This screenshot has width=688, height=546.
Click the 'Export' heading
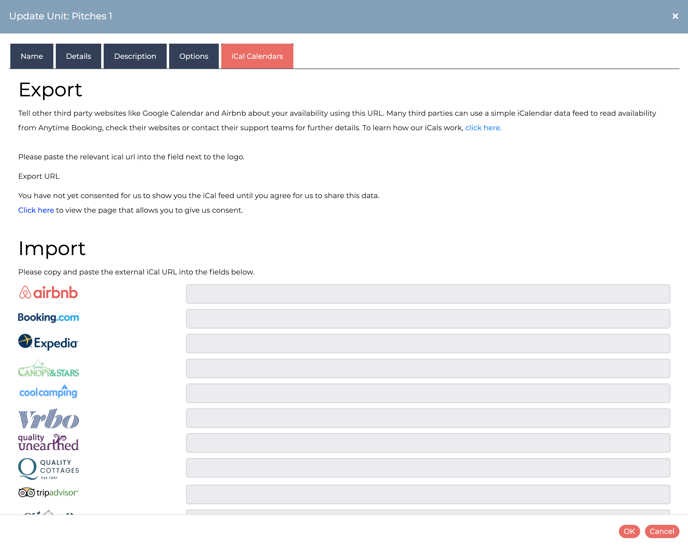click(50, 90)
